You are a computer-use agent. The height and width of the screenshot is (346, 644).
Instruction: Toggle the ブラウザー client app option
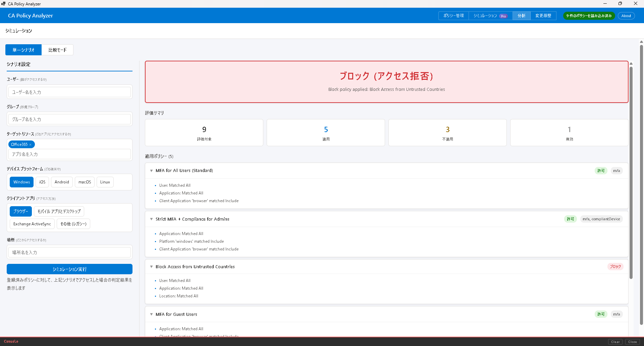pyautogui.click(x=21, y=211)
